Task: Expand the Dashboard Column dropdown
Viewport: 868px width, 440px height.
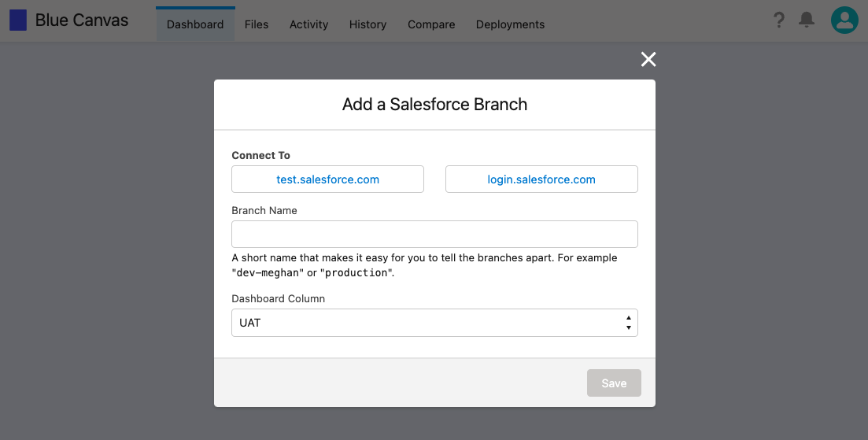Action: [x=434, y=323]
